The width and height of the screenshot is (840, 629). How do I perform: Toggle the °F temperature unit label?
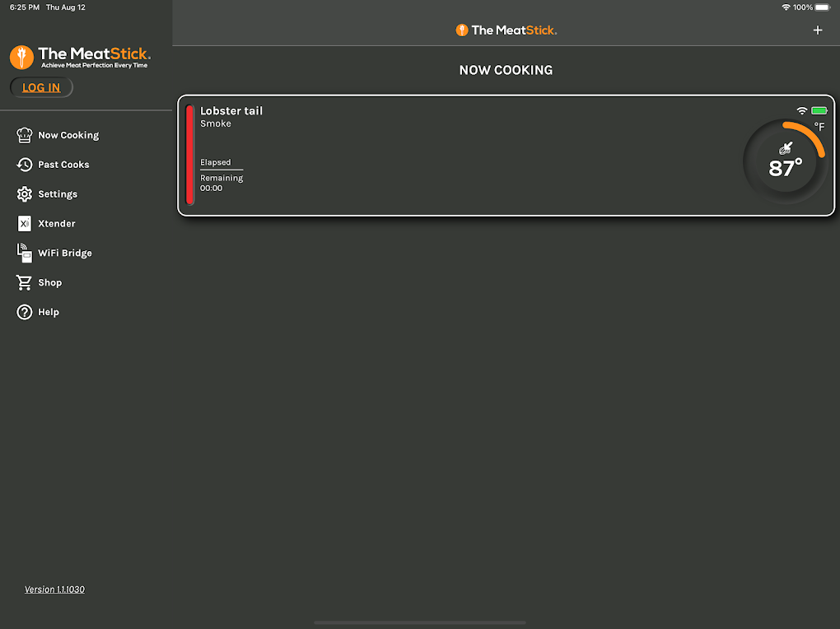coord(819,127)
